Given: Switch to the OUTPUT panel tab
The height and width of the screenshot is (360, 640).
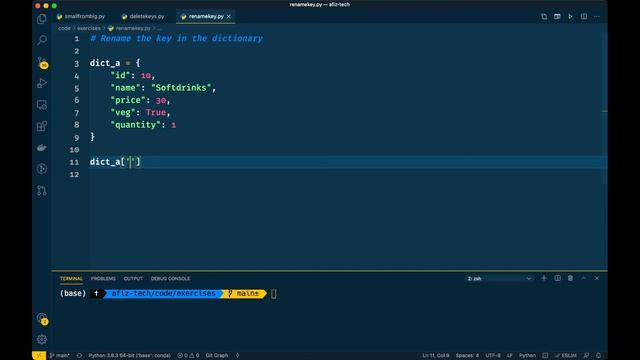Looking at the screenshot, I should [x=133, y=278].
